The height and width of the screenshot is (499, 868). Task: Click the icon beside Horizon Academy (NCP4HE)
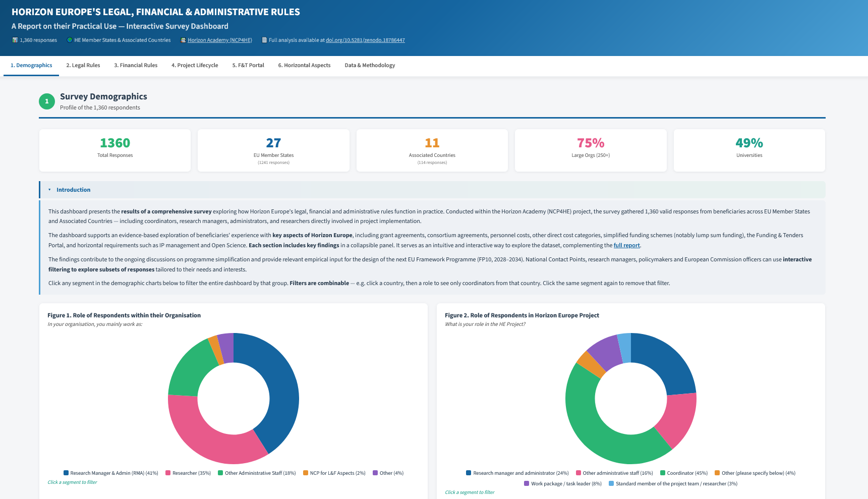pos(183,40)
